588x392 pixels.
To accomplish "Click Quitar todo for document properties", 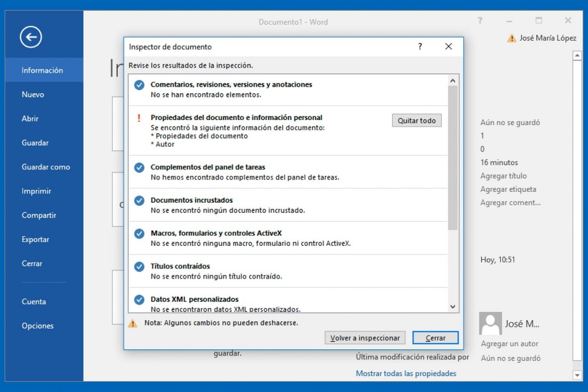I will (x=417, y=120).
